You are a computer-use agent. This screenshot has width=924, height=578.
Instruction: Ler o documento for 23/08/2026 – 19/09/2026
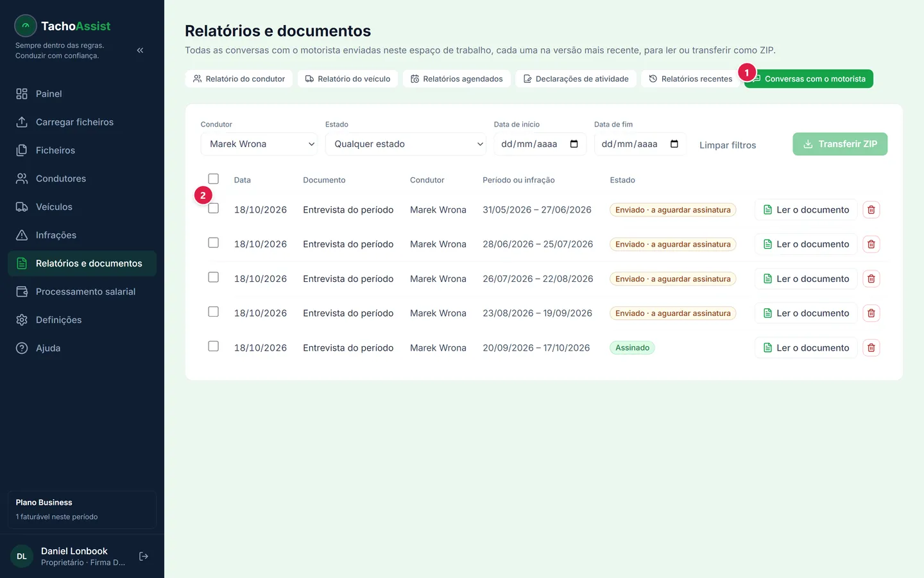point(806,313)
